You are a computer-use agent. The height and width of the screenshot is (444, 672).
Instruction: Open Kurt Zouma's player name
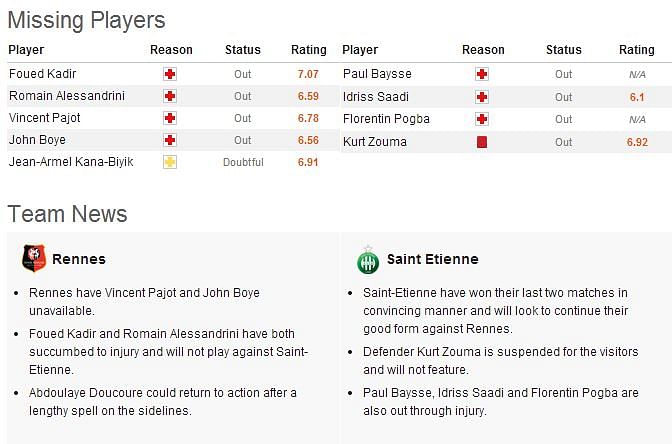375,141
